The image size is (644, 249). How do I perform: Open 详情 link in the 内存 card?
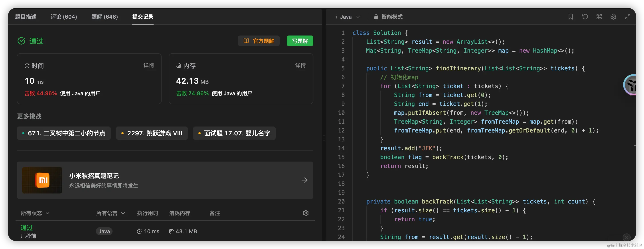pos(300,65)
